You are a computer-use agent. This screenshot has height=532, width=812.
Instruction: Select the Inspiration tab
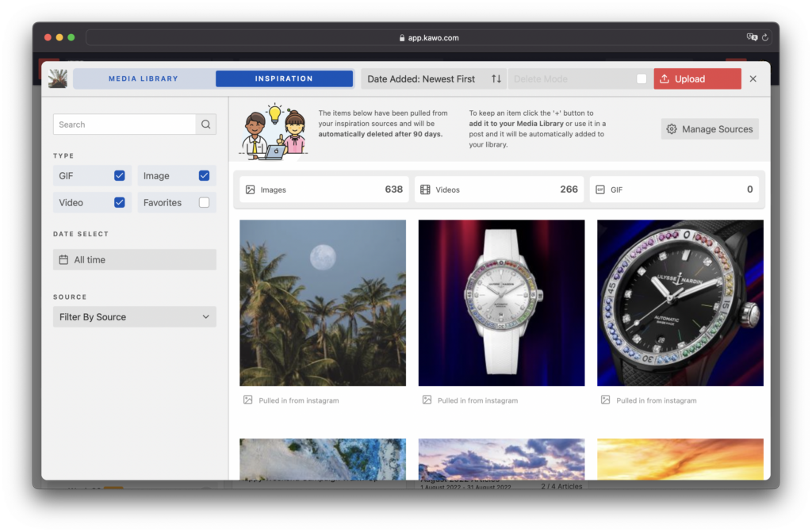[285, 78]
